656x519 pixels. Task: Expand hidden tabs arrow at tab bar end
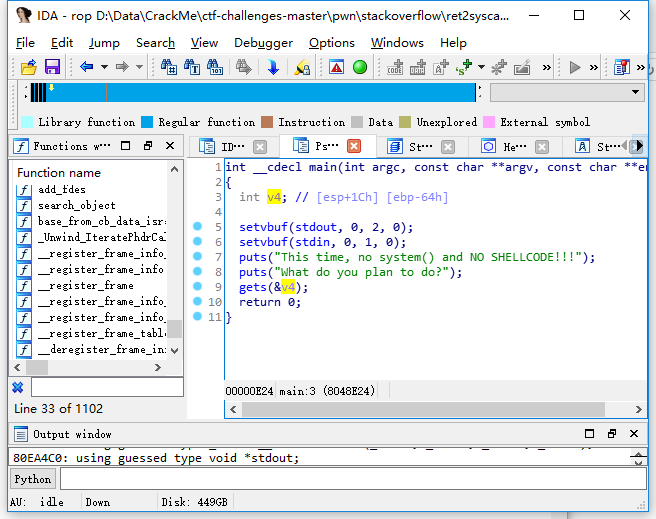pyautogui.click(x=638, y=146)
